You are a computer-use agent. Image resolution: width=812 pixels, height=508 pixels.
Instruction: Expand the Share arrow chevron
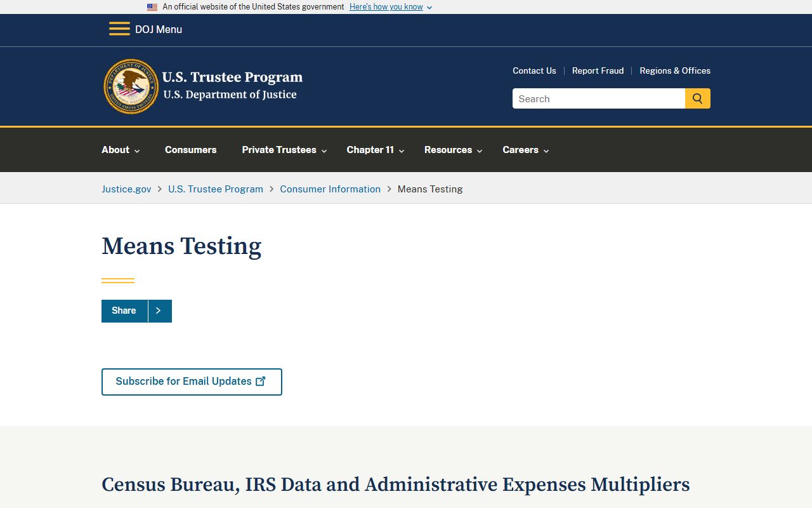click(159, 311)
